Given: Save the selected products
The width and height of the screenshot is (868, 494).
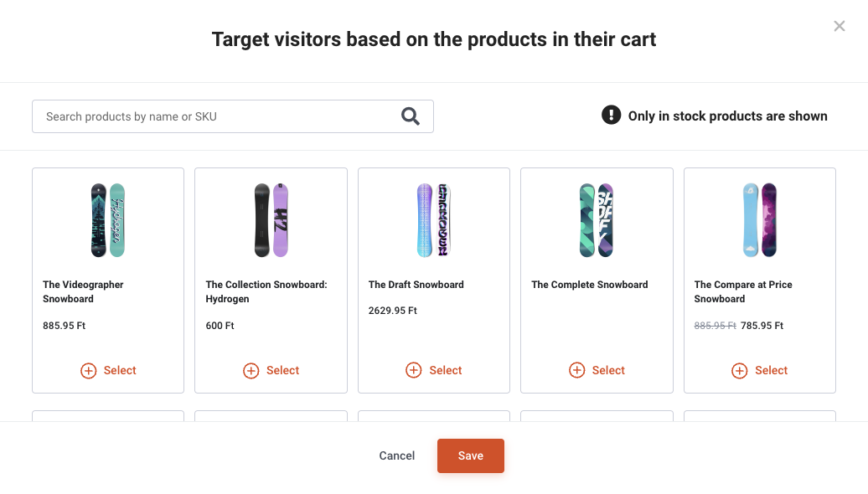Looking at the screenshot, I should (x=471, y=455).
